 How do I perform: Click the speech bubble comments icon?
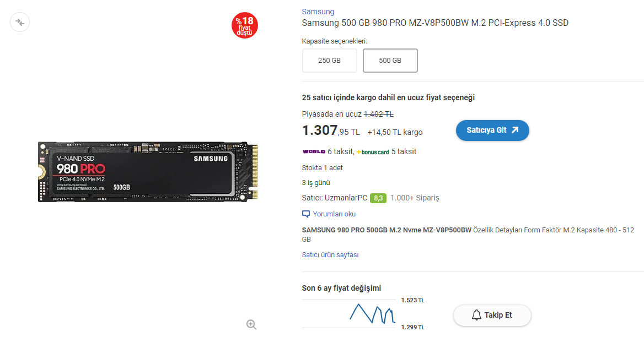click(x=306, y=214)
